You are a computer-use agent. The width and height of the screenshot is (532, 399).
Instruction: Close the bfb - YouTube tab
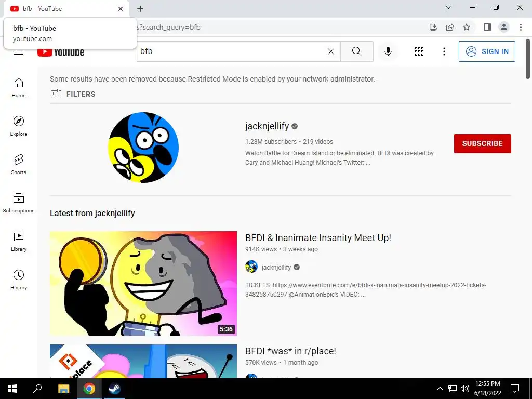tap(121, 9)
